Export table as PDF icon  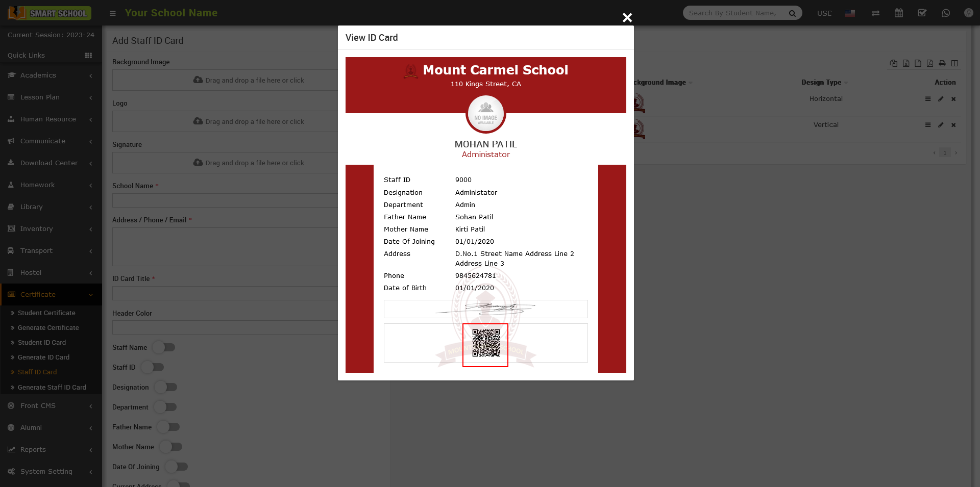930,63
